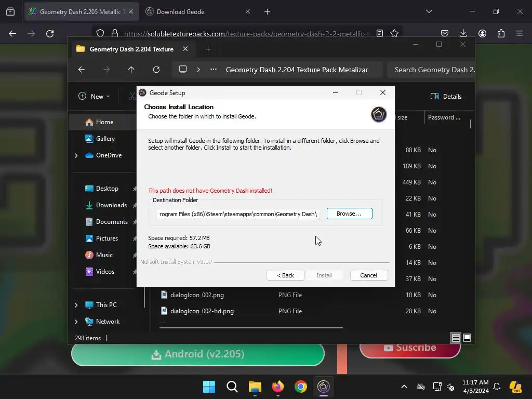532x399 pixels.
Task: Open Pocket save icon in Firefox
Action: (x=445, y=33)
